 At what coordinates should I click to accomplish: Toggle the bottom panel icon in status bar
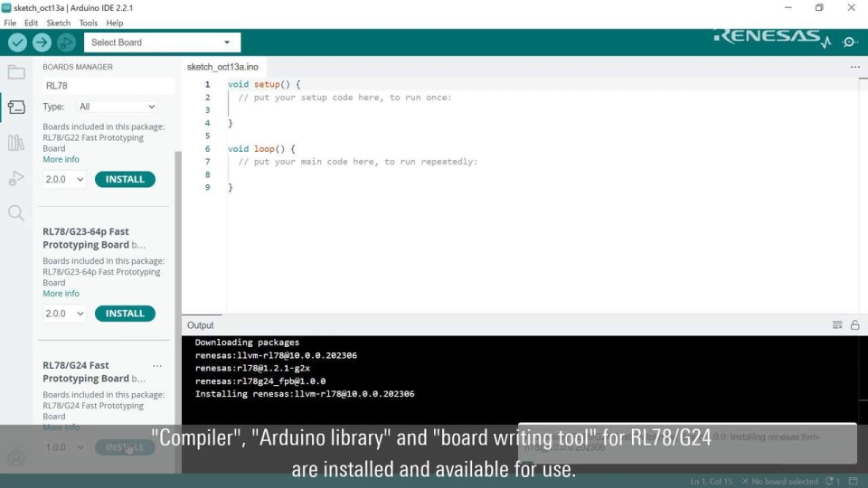coord(853,482)
